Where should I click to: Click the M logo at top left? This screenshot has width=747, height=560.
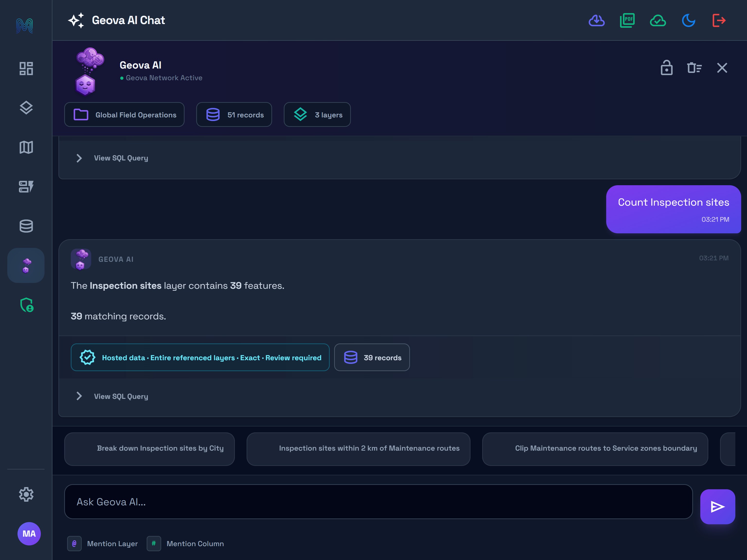pyautogui.click(x=24, y=26)
